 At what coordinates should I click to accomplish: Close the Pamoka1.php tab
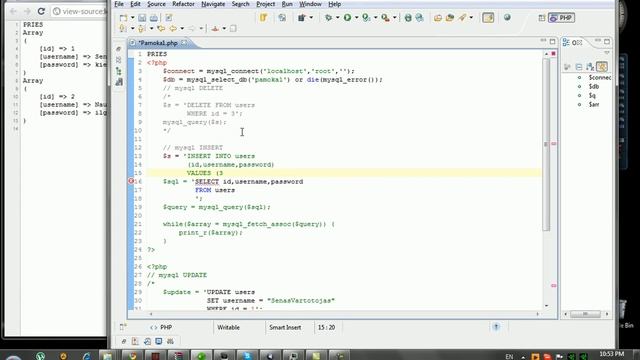pyautogui.click(x=184, y=42)
